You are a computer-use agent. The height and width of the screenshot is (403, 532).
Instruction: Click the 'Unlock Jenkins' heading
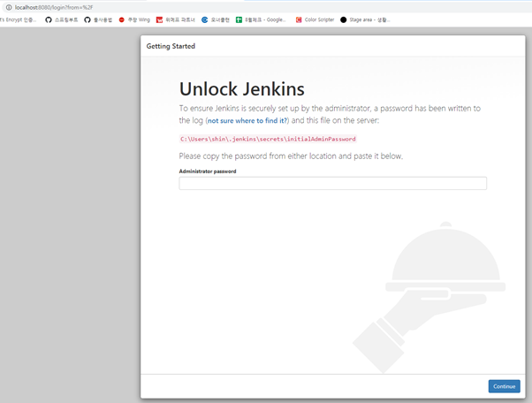pyautogui.click(x=241, y=89)
